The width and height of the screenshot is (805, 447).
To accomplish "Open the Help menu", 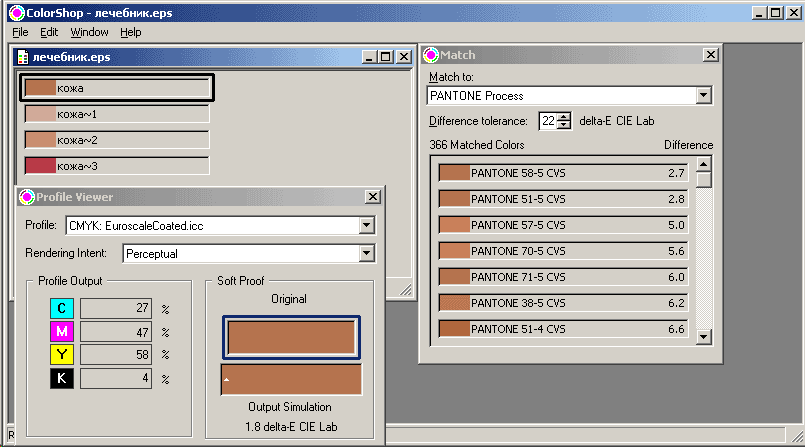I will (x=130, y=32).
